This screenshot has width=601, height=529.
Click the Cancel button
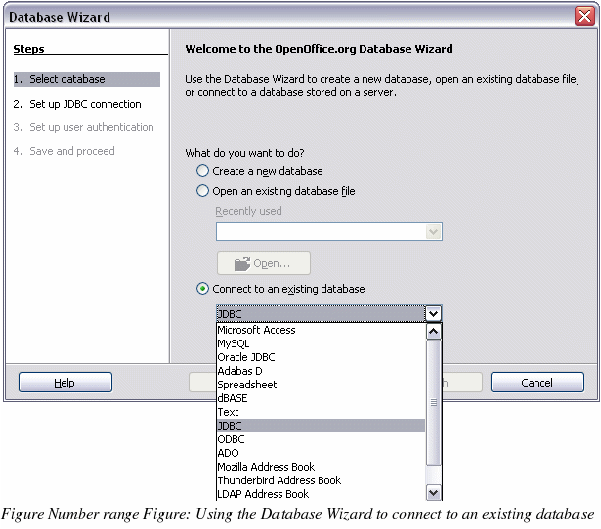537,383
